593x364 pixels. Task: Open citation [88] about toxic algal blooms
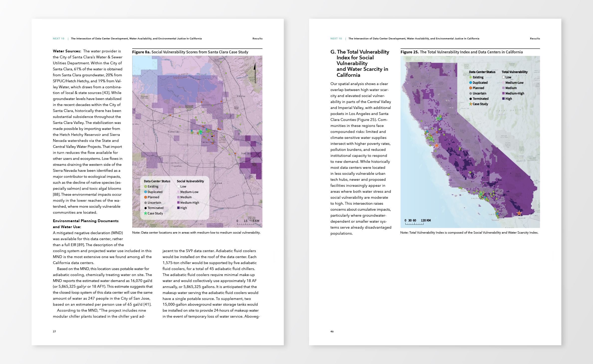click(x=56, y=194)
